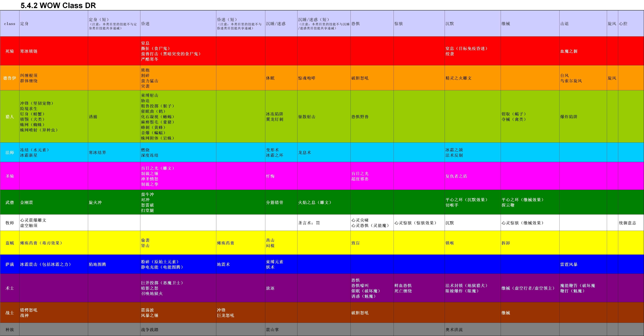Screen dimensions: 644x336
Task: Select the "心灵震爆雕文" text
Action: coord(33,220)
